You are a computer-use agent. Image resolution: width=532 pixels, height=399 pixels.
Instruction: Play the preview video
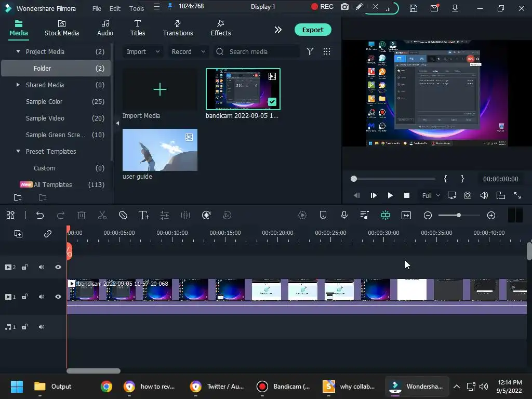(x=390, y=195)
